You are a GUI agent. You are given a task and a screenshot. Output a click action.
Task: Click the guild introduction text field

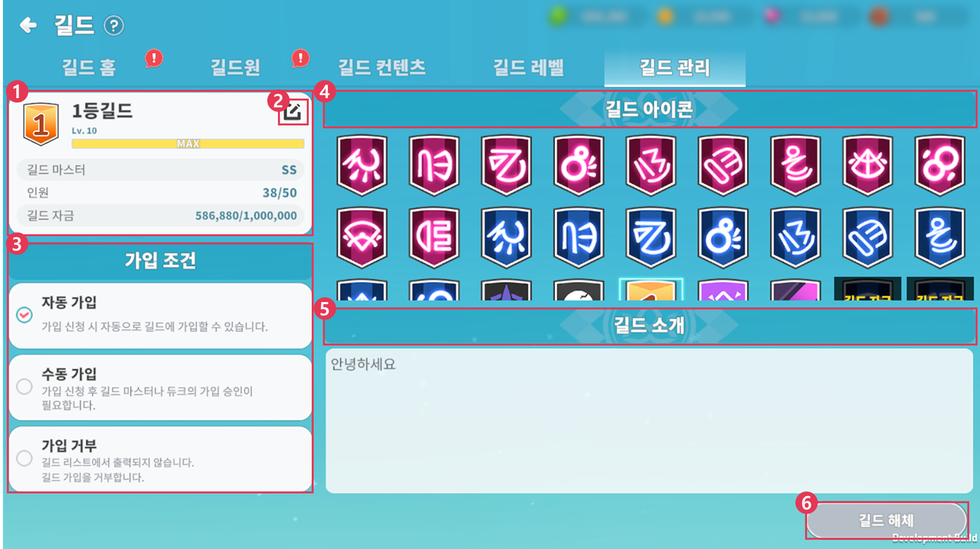click(x=649, y=420)
